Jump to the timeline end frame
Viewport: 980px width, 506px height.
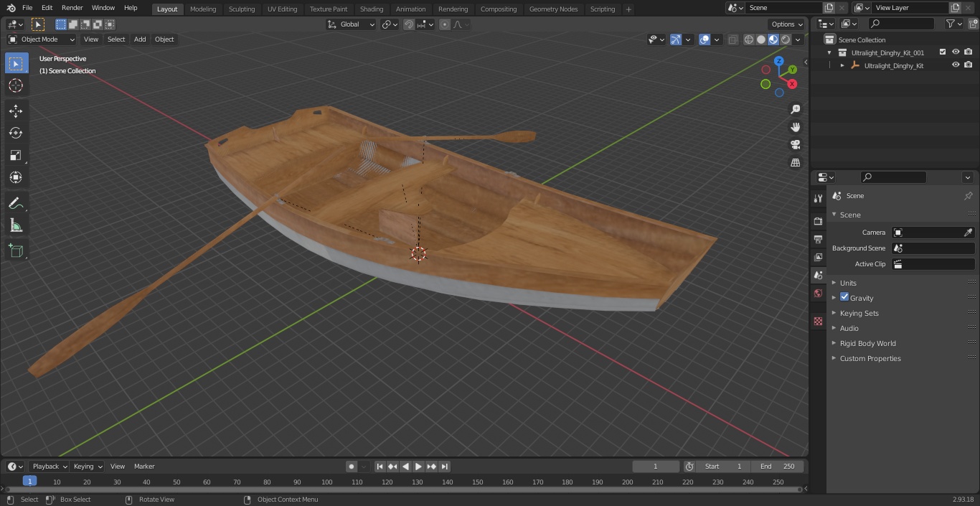coord(444,467)
